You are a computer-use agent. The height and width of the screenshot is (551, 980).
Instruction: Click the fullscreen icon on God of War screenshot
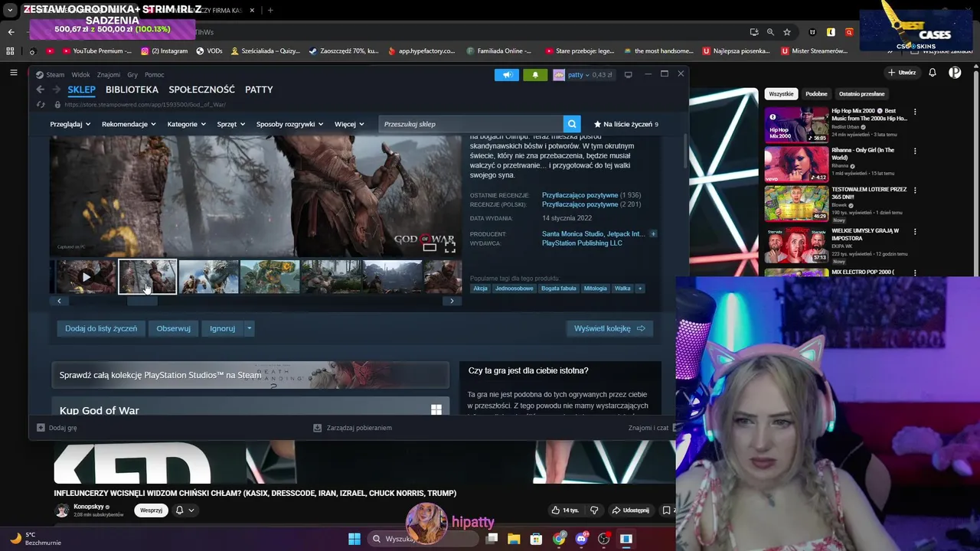(449, 247)
